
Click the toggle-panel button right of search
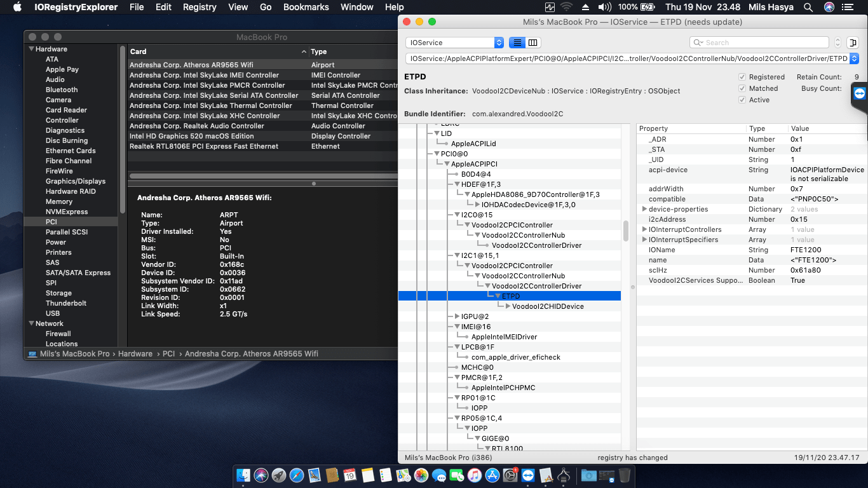tap(851, 43)
